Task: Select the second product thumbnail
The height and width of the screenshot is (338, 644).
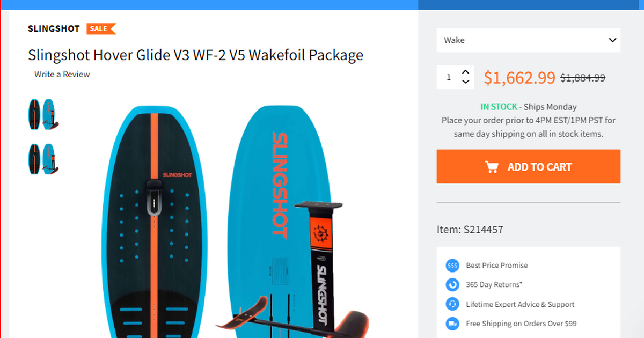Action: [43, 158]
